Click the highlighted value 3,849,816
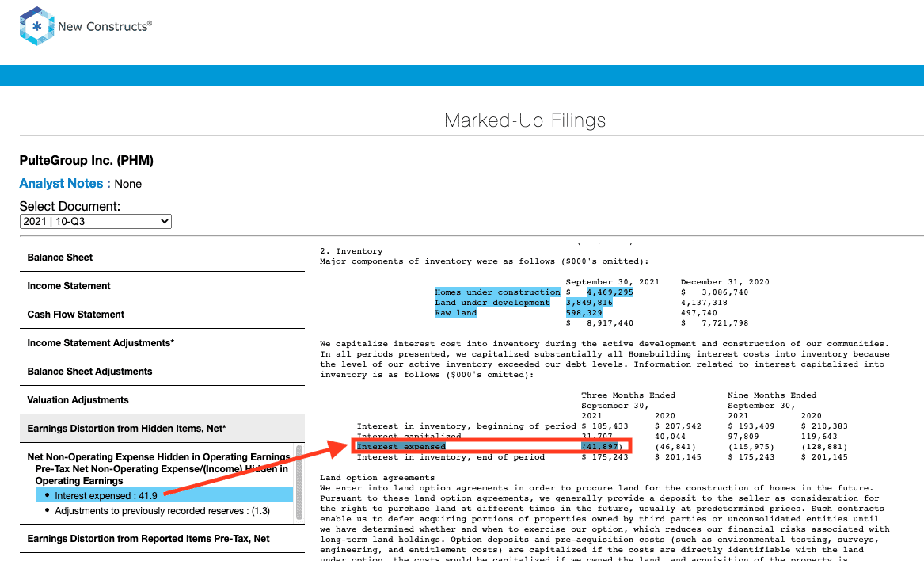This screenshot has height=561, width=924. point(589,303)
